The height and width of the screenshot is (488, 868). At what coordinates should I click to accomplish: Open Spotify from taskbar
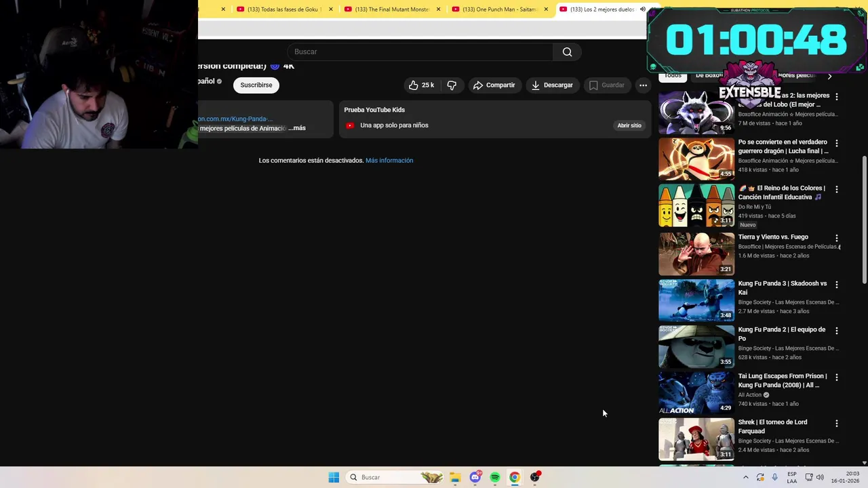coord(495,477)
